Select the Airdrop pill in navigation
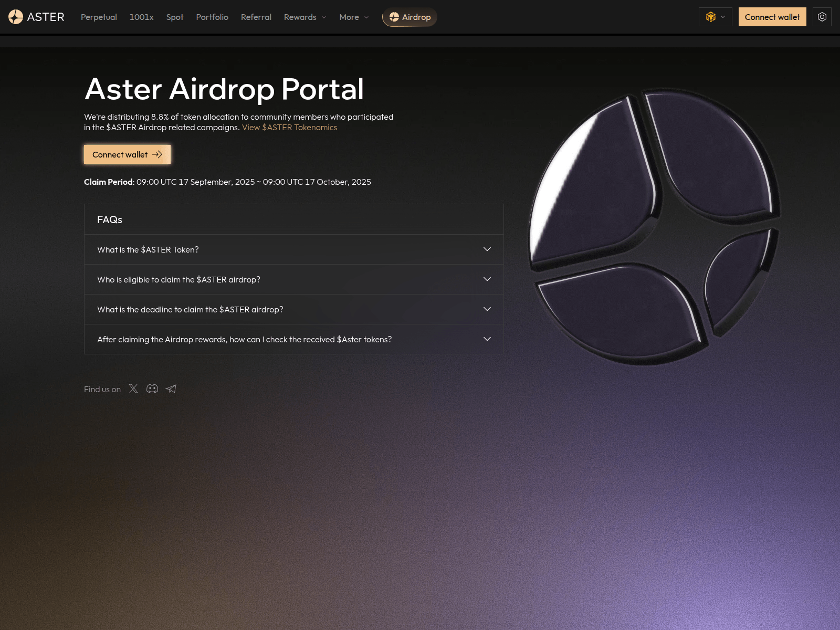 tap(409, 17)
